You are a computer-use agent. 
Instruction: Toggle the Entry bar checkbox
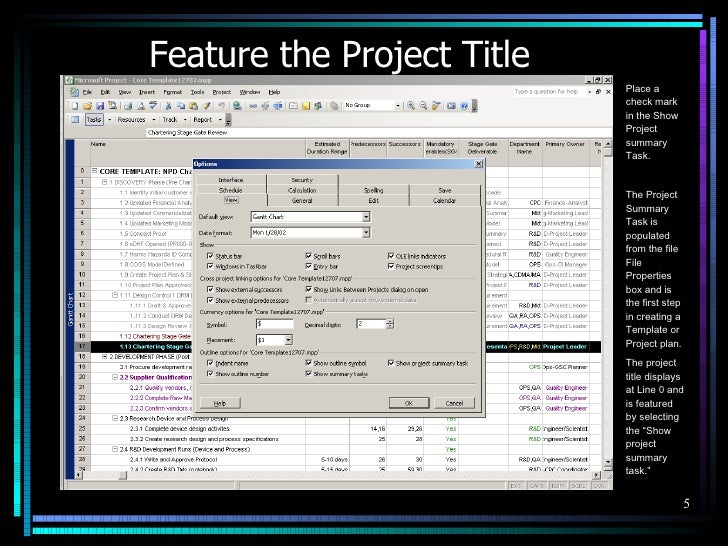308,266
